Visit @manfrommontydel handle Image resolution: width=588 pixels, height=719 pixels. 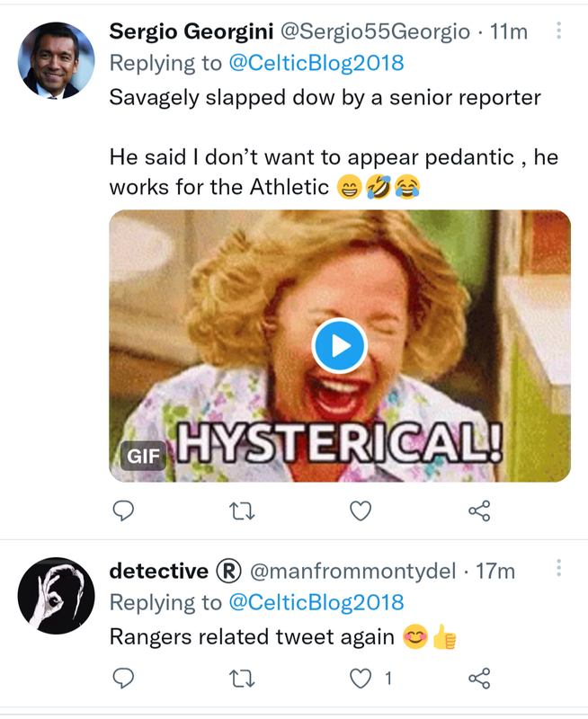(352, 571)
